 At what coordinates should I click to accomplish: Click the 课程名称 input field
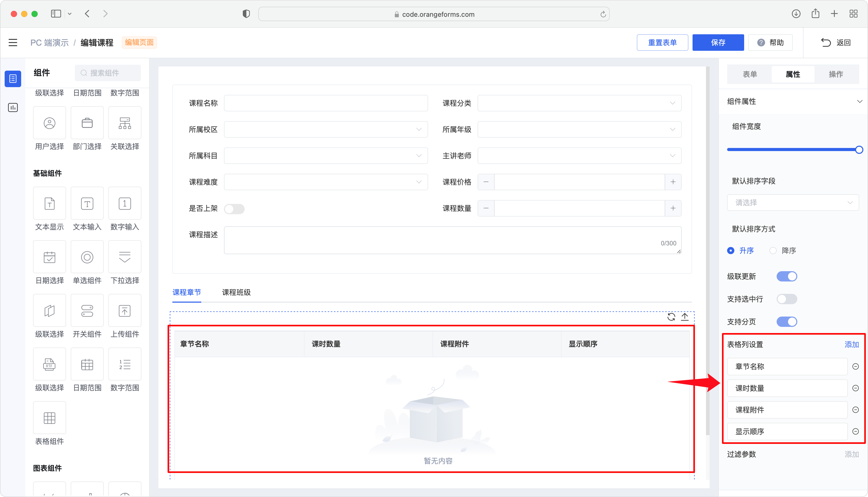pos(326,103)
